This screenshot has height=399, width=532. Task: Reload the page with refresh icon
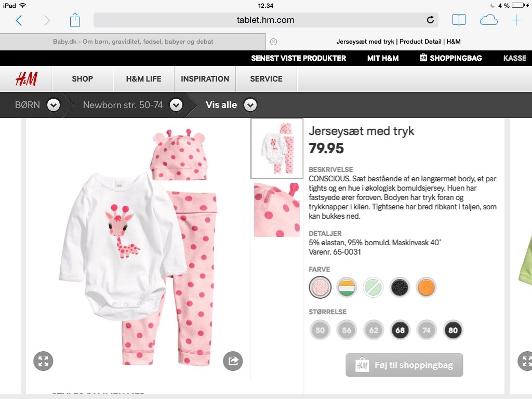pos(430,20)
